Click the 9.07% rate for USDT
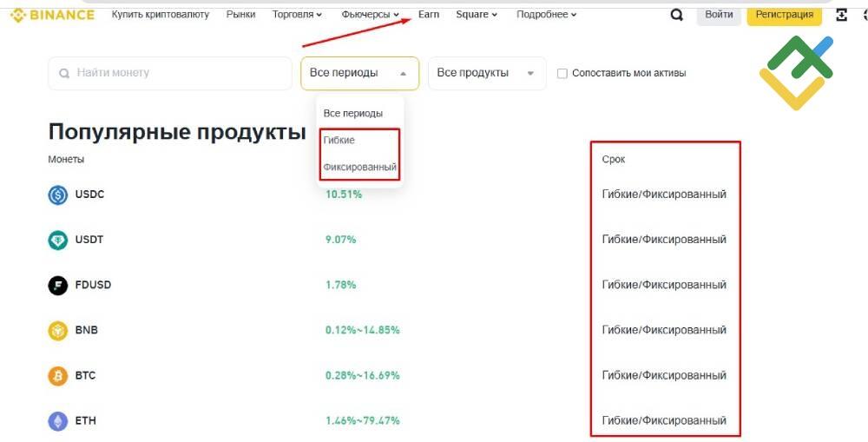Screen dimensions: 868x442 (x=340, y=240)
